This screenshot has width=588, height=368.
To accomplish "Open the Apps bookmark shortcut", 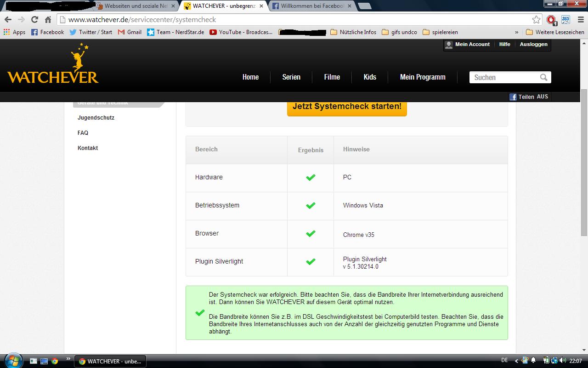I will (14, 32).
